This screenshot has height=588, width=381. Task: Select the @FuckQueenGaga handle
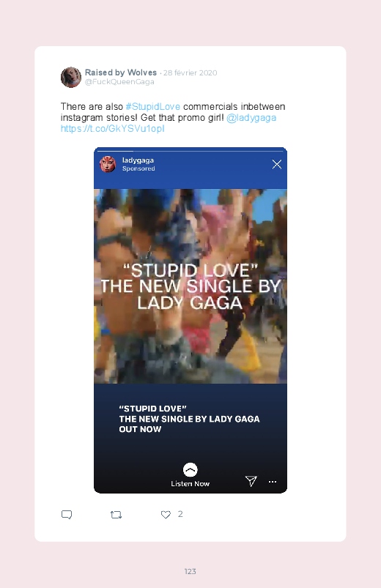[119, 82]
